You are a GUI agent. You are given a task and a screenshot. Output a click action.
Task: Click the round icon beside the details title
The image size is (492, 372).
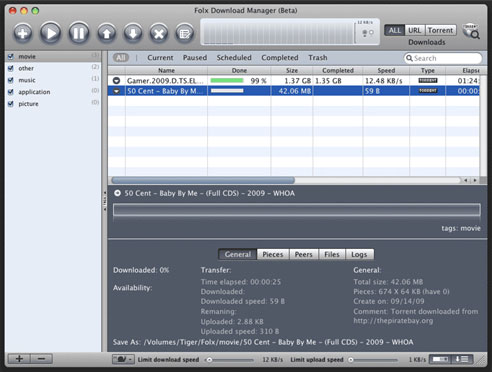tap(117, 193)
